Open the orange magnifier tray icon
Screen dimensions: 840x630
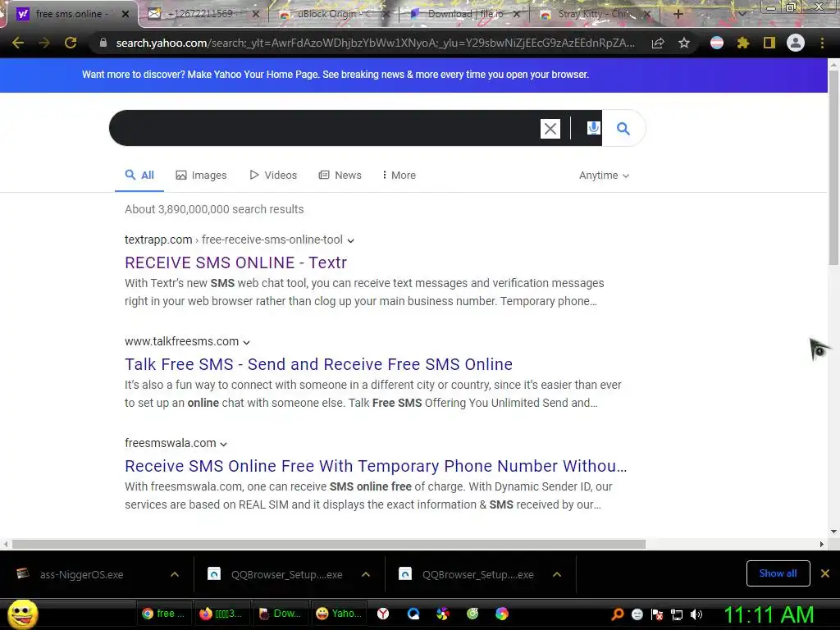tap(617, 614)
